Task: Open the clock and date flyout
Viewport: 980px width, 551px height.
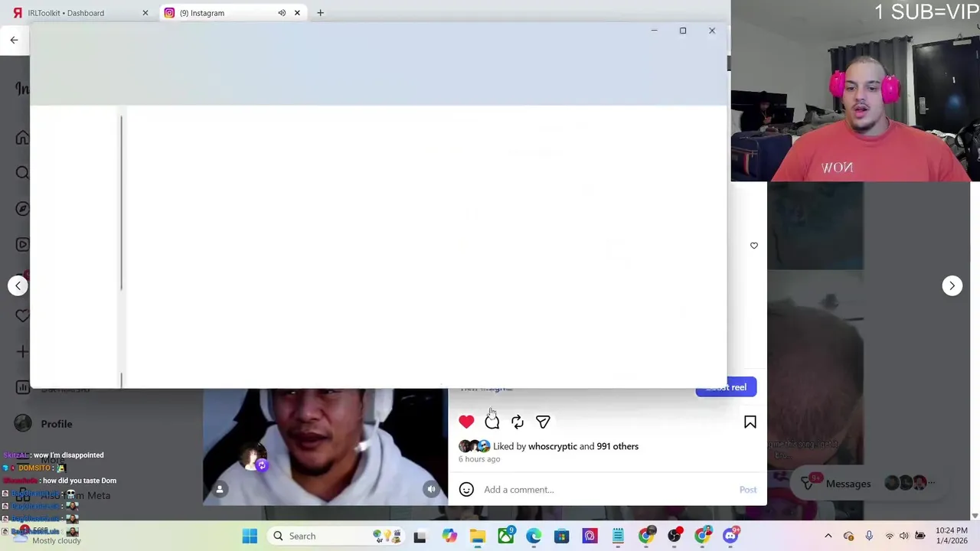Action: coord(951,536)
